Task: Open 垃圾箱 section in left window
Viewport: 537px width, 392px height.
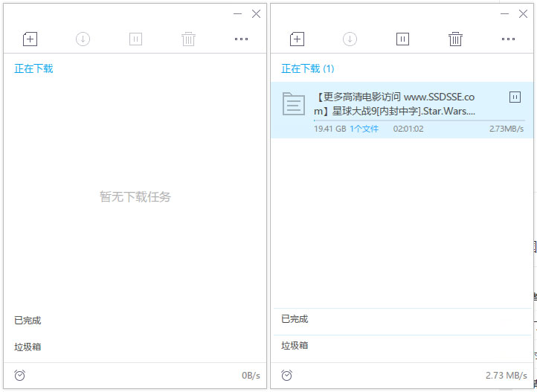Action: [x=28, y=347]
